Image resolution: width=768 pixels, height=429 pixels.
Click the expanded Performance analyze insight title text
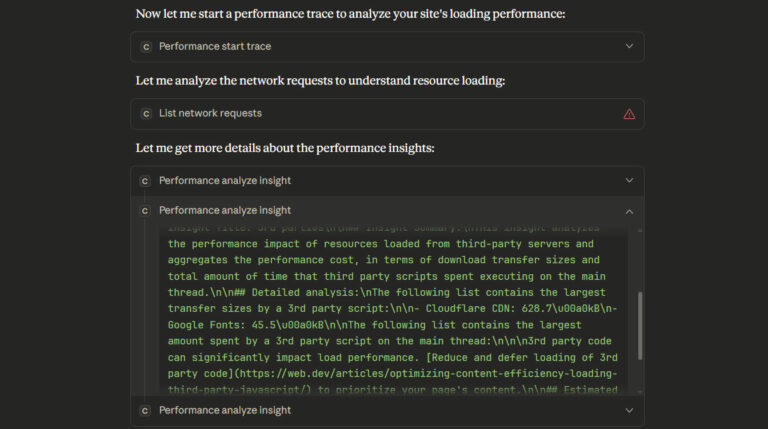tap(225, 211)
